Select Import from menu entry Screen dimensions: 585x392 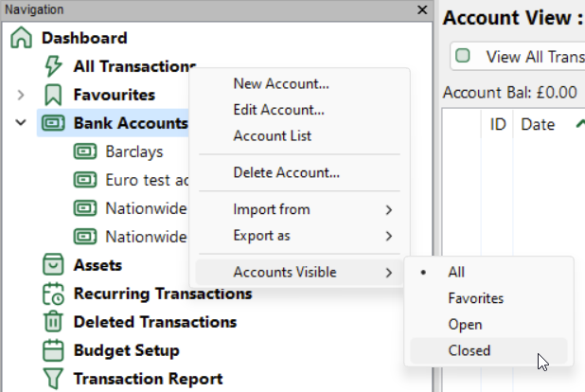(299, 209)
